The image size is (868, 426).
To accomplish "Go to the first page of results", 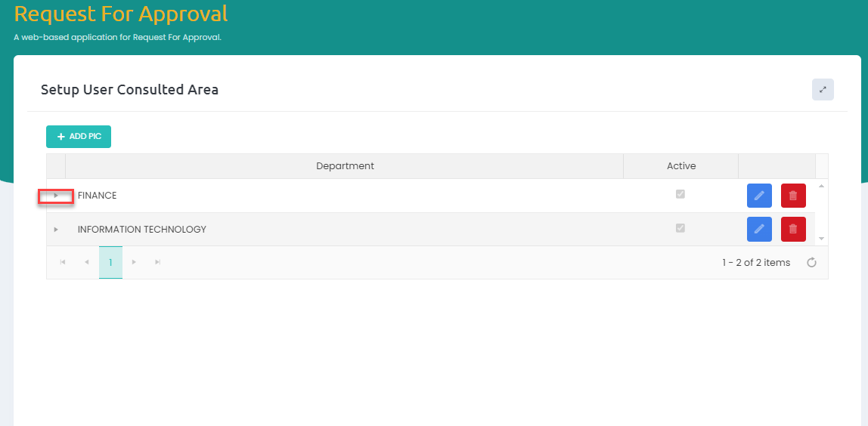I will [x=63, y=262].
